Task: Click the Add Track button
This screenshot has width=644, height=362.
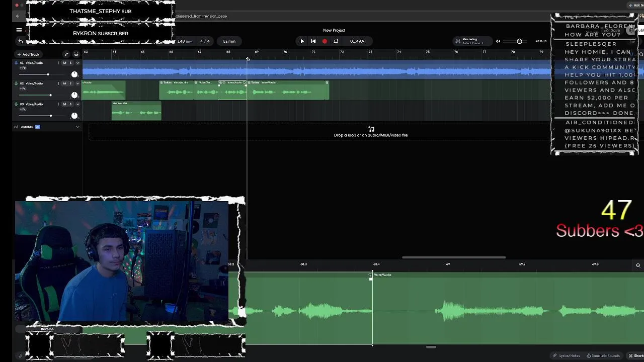Action: (28, 54)
